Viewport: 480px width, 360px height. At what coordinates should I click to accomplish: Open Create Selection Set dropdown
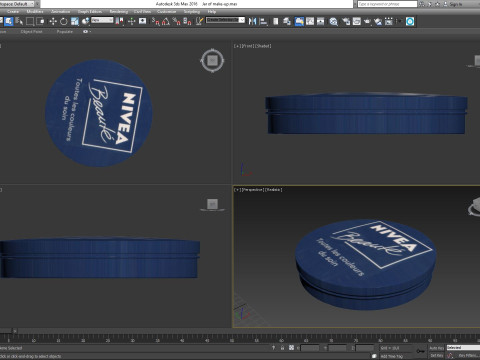point(225,20)
